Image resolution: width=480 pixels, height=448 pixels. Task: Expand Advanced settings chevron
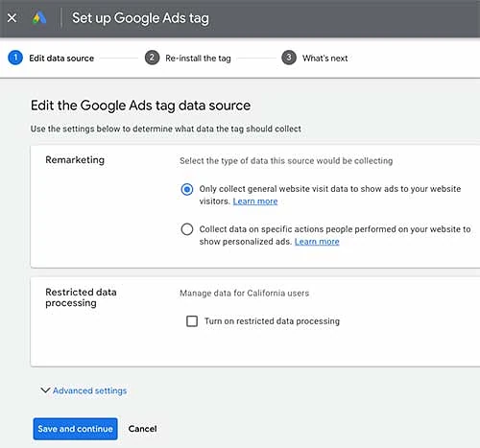point(45,390)
